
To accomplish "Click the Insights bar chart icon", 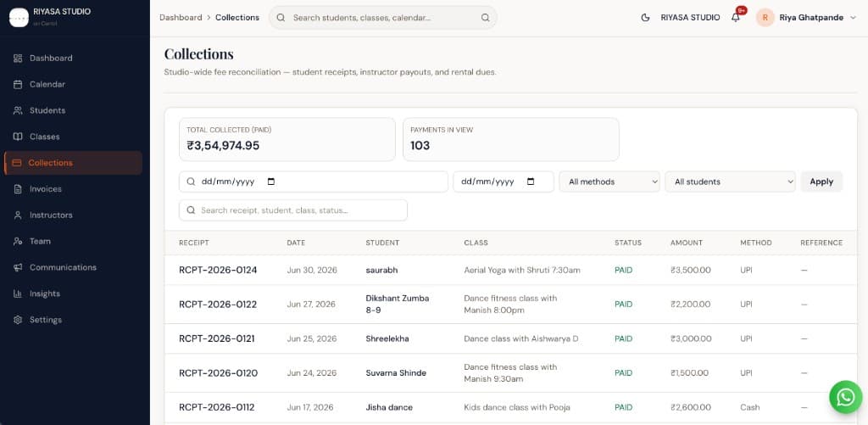I will point(18,294).
